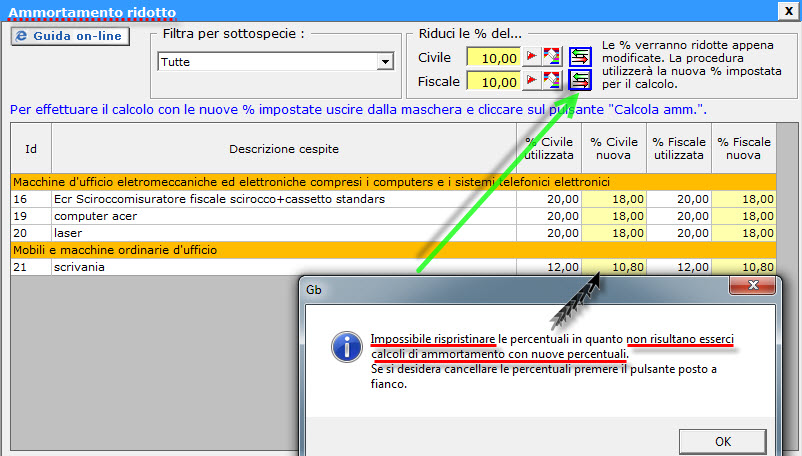This screenshot has height=456, width=802.
Task: Click the restore arrows icon for Civile
Action: pyautogui.click(x=579, y=57)
